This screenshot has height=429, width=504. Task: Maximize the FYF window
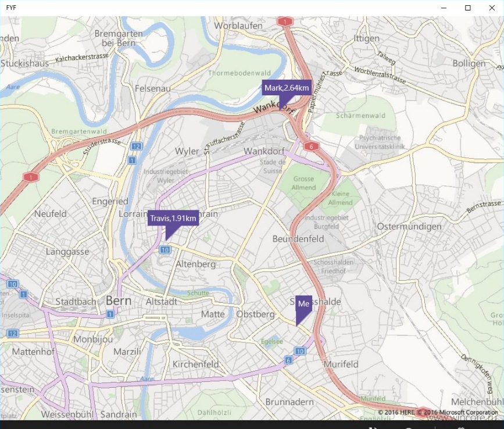(x=468, y=8)
